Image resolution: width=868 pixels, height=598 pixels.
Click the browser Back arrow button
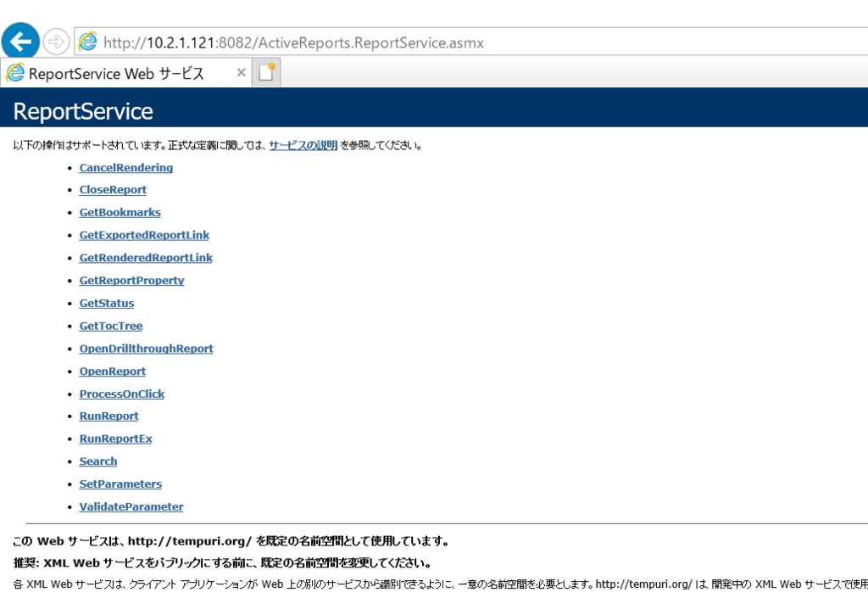coord(20,42)
